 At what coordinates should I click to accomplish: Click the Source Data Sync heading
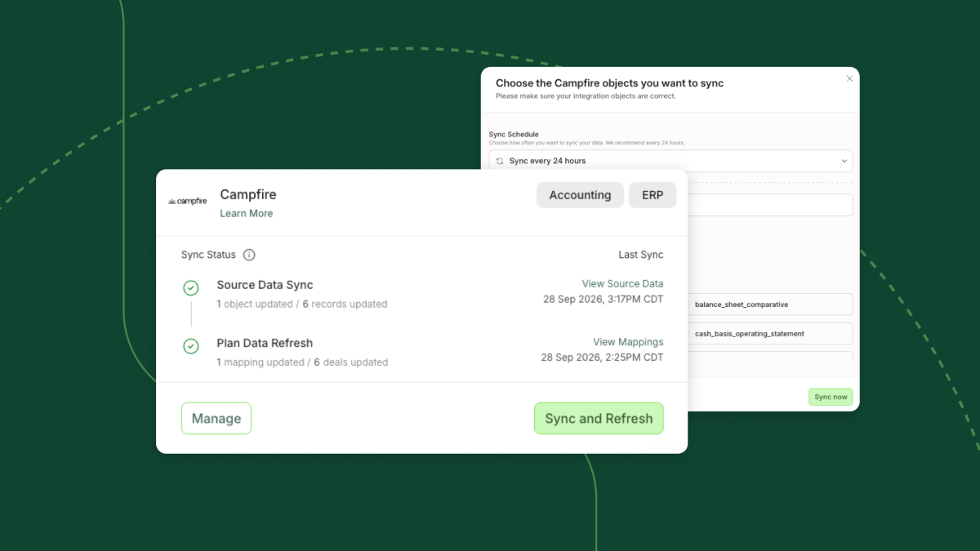click(265, 285)
